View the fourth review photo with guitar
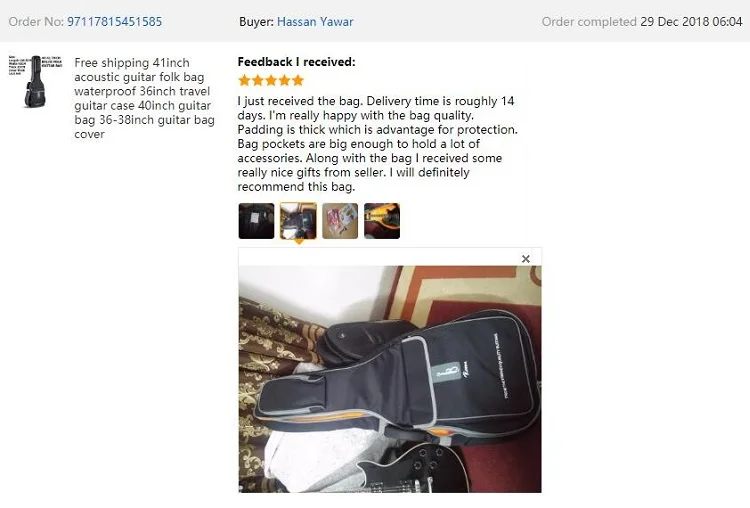The image size is (750, 508). coord(382,221)
